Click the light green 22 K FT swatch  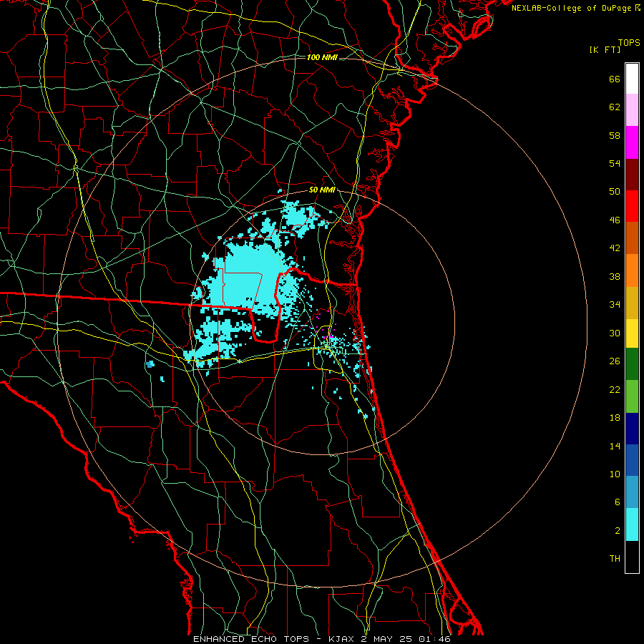pyautogui.click(x=632, y=396)
